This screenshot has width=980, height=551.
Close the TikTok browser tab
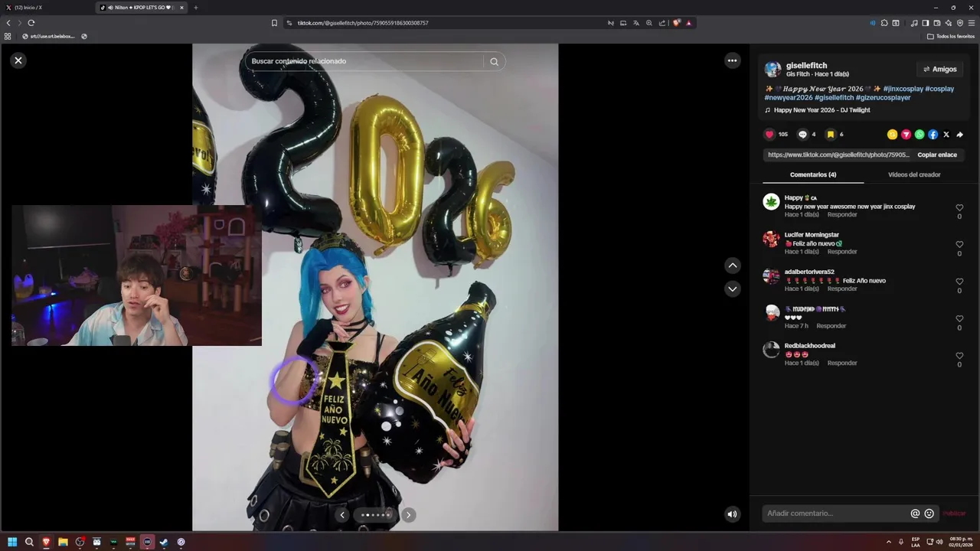[181, 8]
